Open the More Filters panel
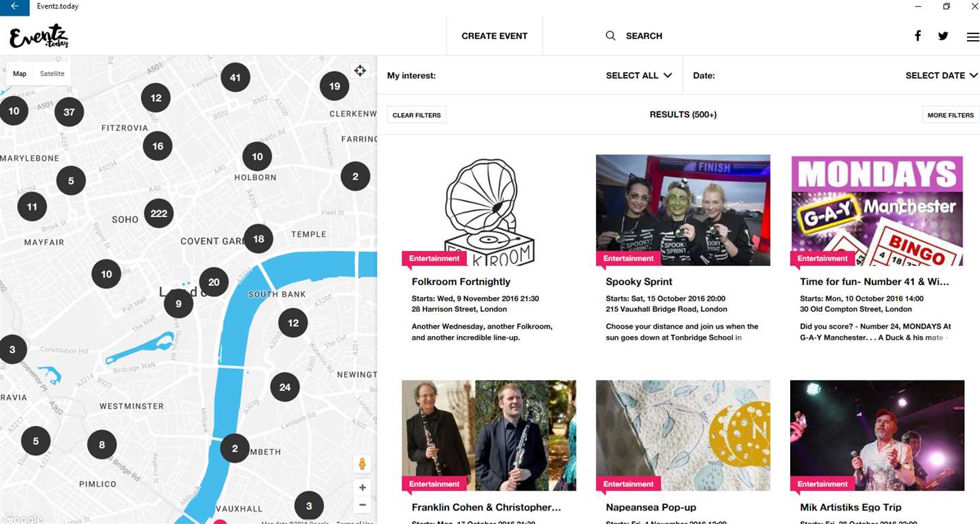This screenshot has width=980, height=524. 951,115
